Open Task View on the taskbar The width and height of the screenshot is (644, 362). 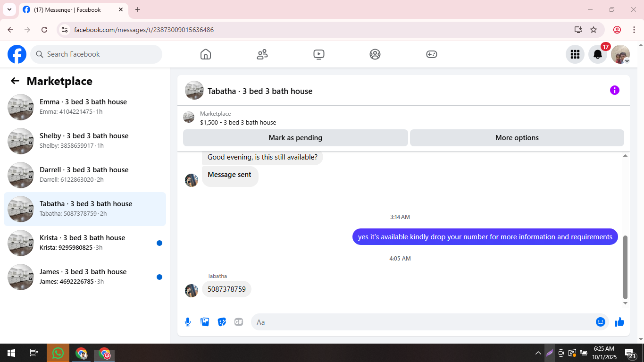(34, 353)
